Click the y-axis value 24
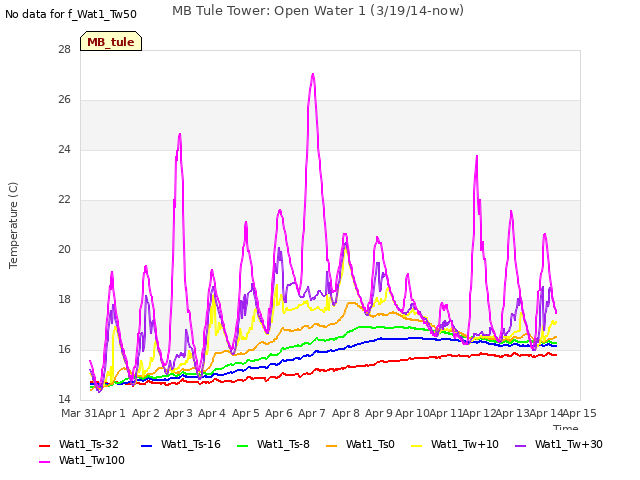This screenshot has width=640, height=480. tap(64, 149)
